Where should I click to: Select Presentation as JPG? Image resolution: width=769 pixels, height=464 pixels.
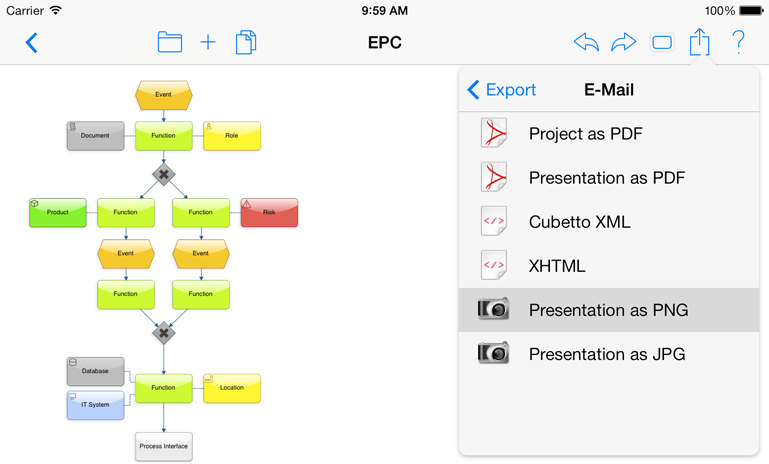click(x=609, y=354)
